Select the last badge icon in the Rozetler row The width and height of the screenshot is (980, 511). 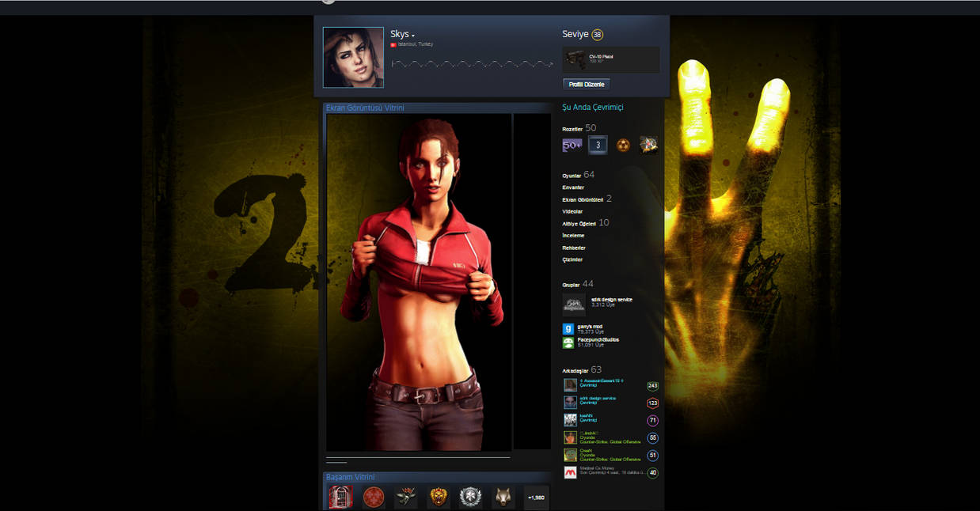[648, 145]
